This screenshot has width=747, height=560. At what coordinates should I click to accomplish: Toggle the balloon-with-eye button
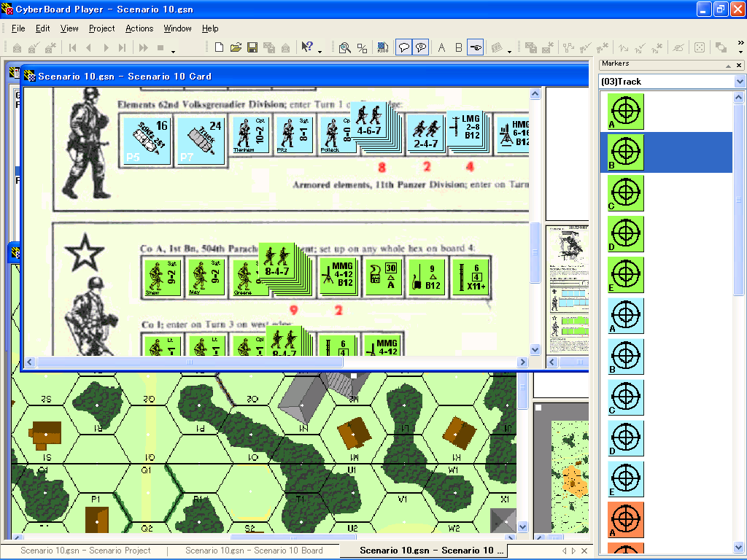(421, 47)
